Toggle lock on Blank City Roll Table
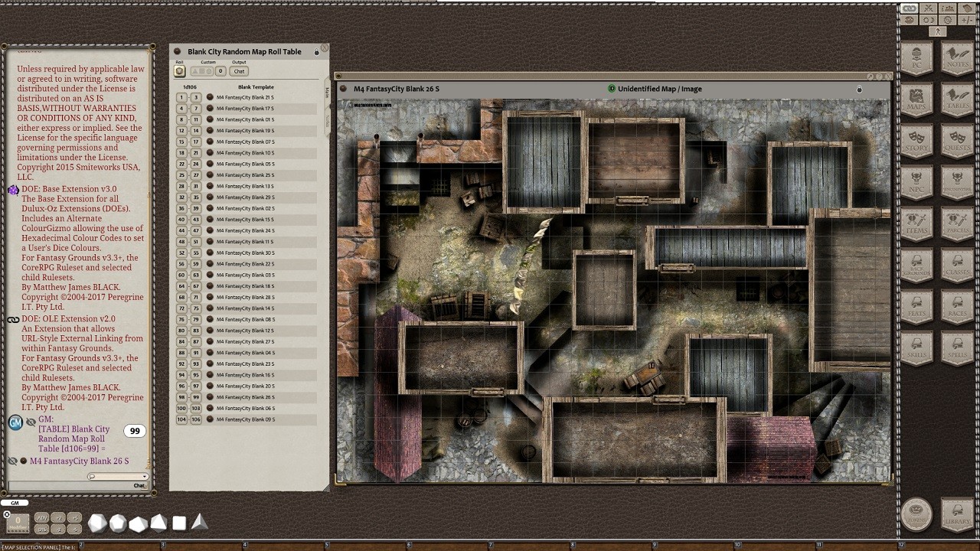Viewport: 980px width, 551px height. tap(317, 52)
